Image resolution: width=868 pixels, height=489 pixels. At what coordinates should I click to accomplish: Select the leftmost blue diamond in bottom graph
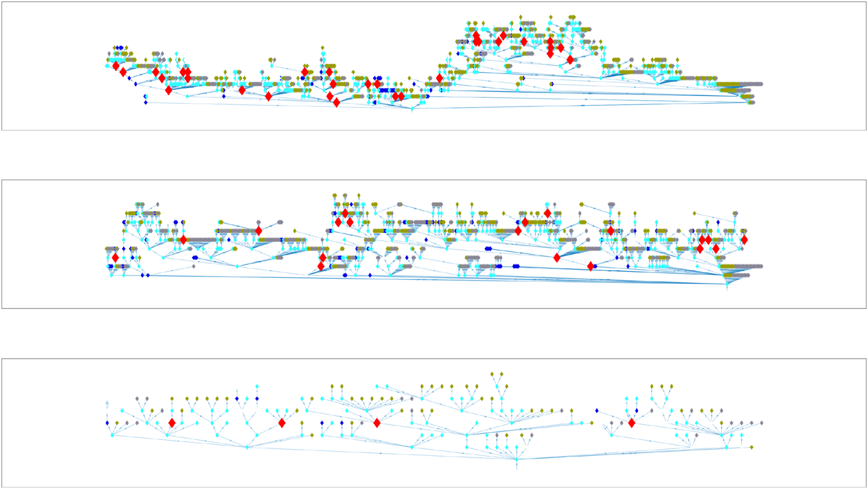(x=107, y=423)
